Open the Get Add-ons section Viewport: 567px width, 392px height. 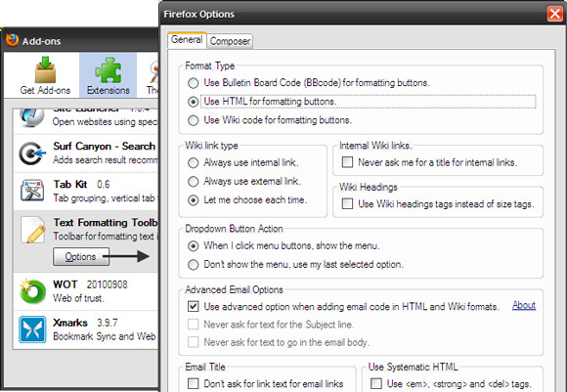coord(45,75)
